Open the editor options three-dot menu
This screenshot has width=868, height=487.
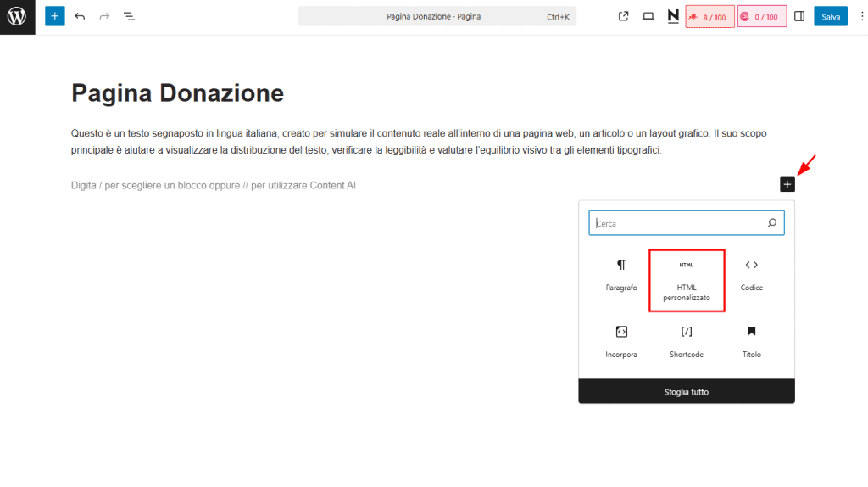(x=862, y=17)
